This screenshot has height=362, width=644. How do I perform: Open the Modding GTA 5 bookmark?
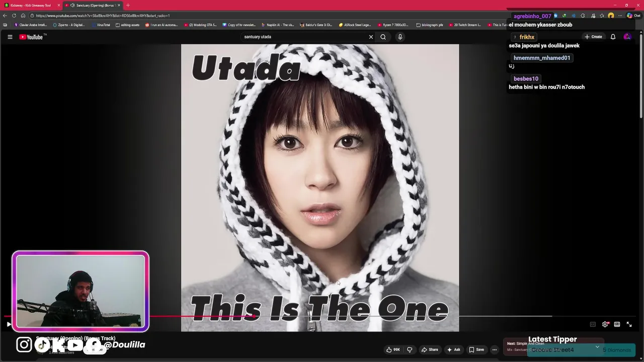(200, 25)
